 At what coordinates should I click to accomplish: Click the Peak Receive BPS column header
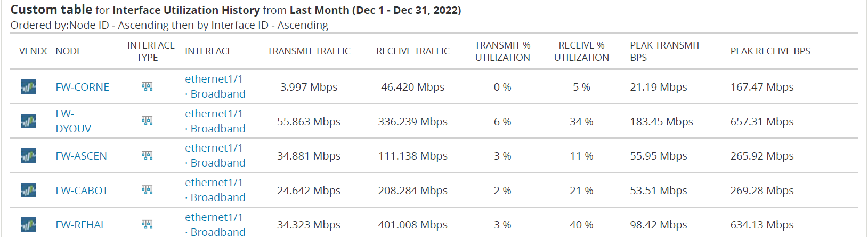770,51
